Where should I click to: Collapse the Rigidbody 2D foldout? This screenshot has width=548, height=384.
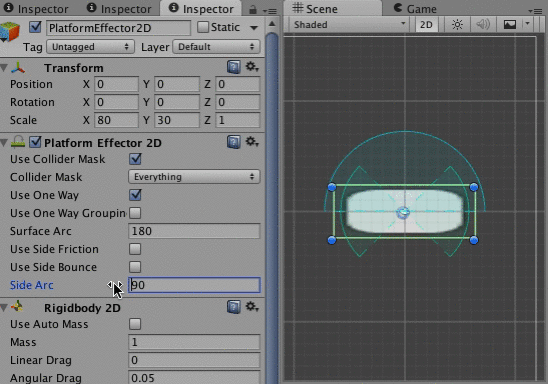pyautogui.click(x=4, y=307)
